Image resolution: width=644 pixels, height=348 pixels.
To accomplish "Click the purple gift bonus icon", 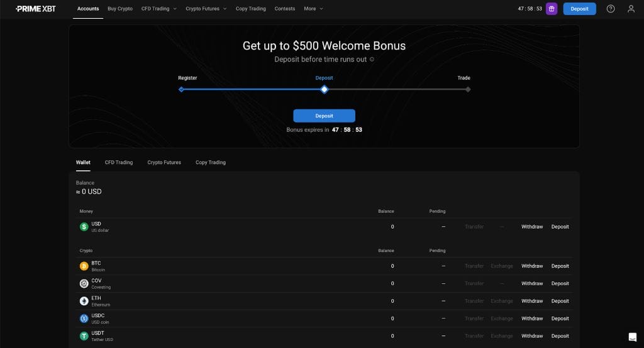I will tap(552, 9).
